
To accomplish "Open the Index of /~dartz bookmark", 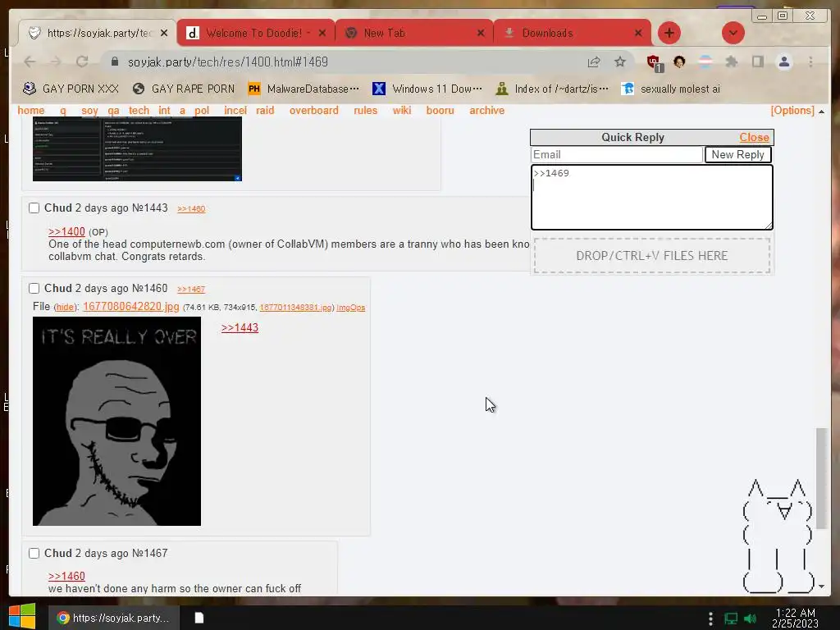I will (x=552, y=89).
